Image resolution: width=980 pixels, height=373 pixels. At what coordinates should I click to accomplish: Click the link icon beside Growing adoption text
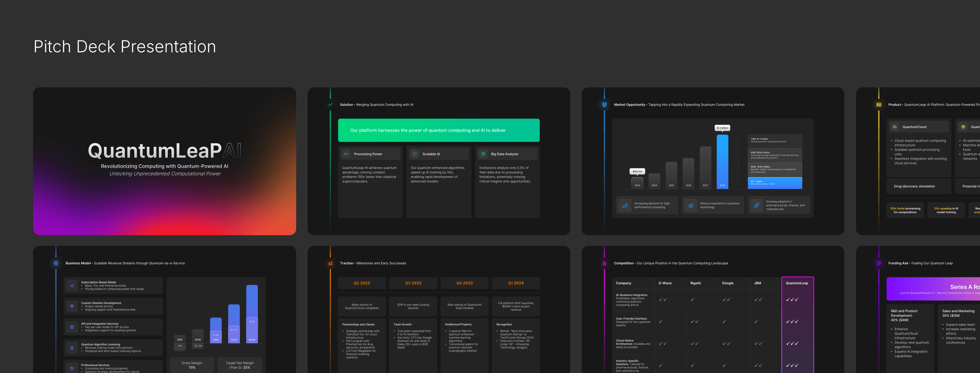point(756,205)
